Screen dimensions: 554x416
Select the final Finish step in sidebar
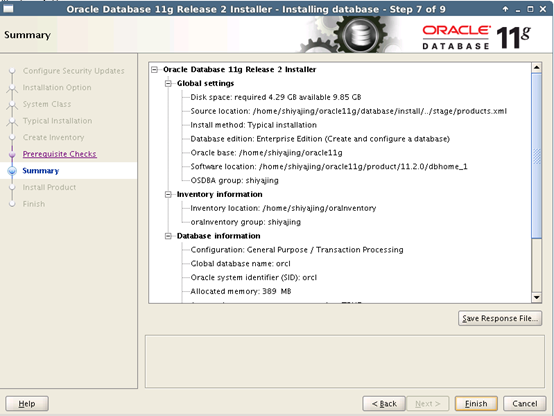34,204
